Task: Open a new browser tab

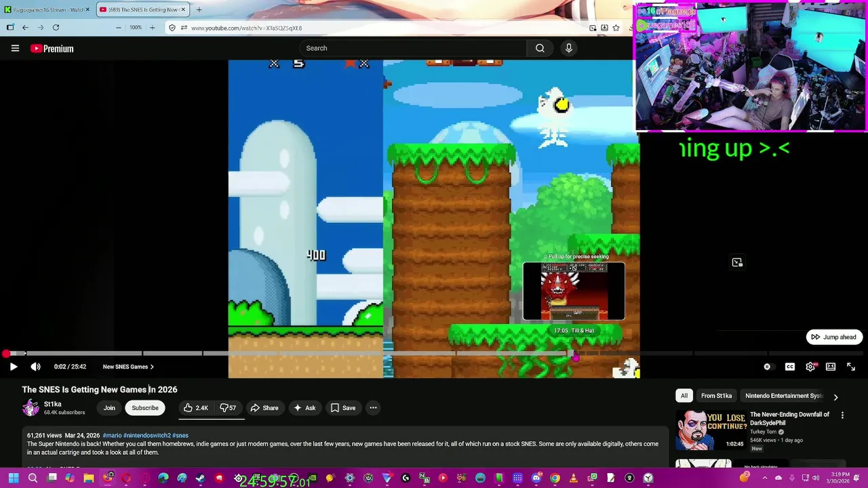Action: (199, 9)
